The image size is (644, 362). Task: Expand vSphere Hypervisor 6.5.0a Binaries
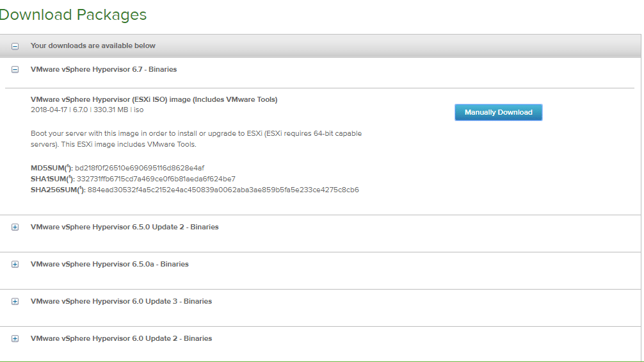15,264
